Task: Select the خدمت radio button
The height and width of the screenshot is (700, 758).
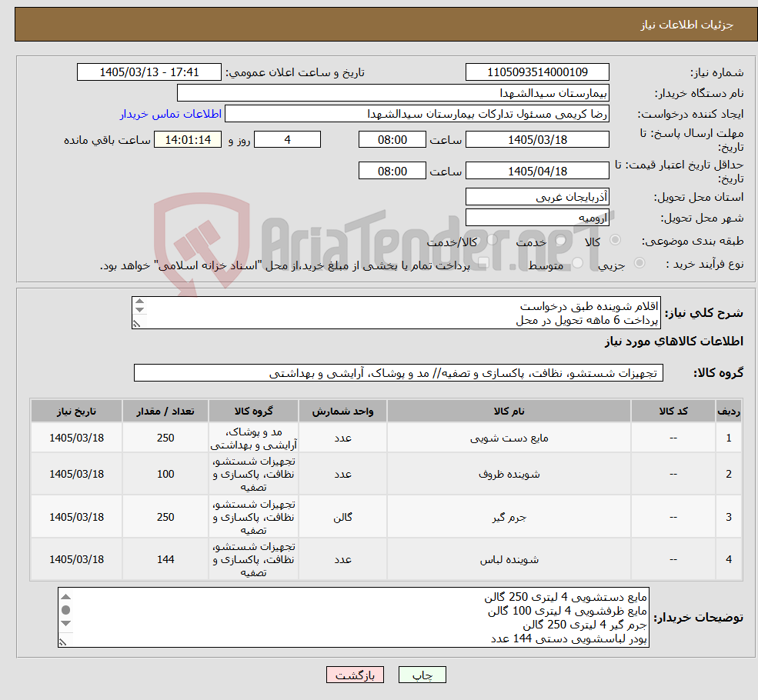Action: coord(560,240)
